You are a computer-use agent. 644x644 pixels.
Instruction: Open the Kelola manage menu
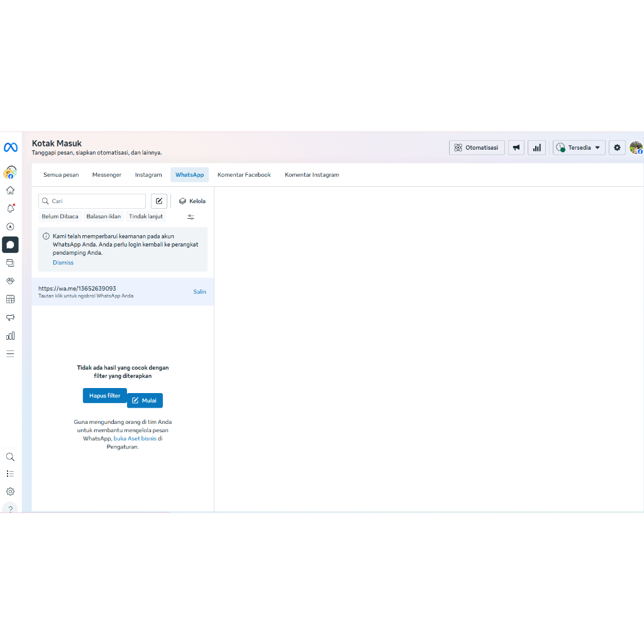click(x=192, y=201)
